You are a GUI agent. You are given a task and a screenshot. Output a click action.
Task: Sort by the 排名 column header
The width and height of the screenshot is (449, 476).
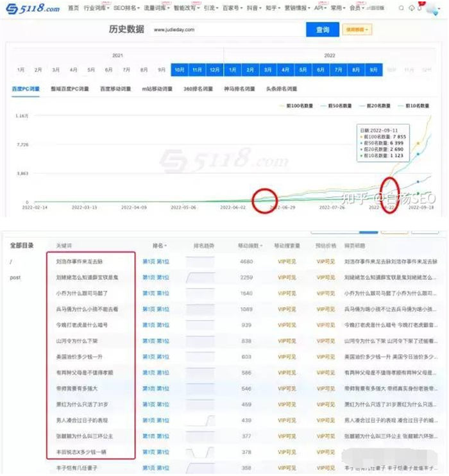pos(160,246)
